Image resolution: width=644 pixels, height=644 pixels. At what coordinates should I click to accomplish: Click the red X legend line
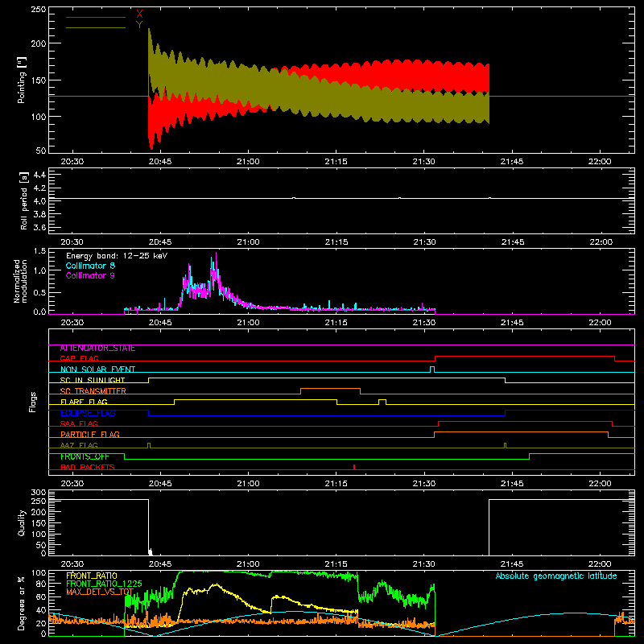tap(96, 17)
